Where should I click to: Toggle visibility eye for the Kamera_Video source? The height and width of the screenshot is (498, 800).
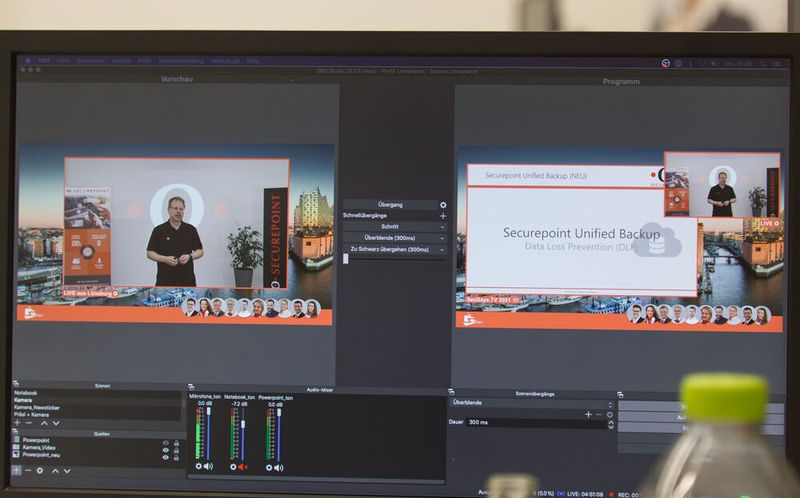click(166, 451)
